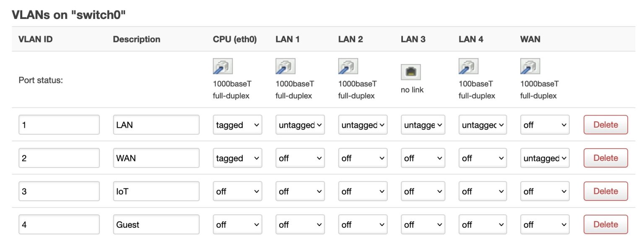The image size is (644, 242).
Task: Open the LAN 1 dropdown on the WAN row
Action: pyautogui.click(x=300, y=158)
